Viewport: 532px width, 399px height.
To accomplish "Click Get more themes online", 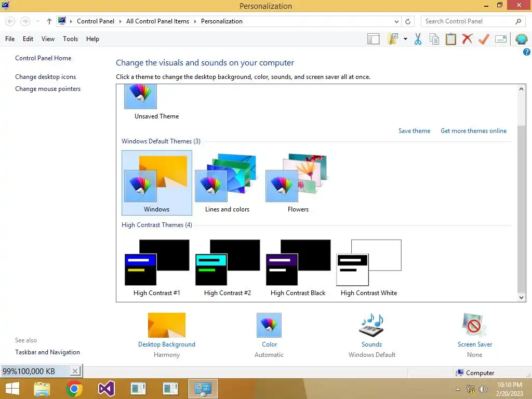I will pos(473,130).
